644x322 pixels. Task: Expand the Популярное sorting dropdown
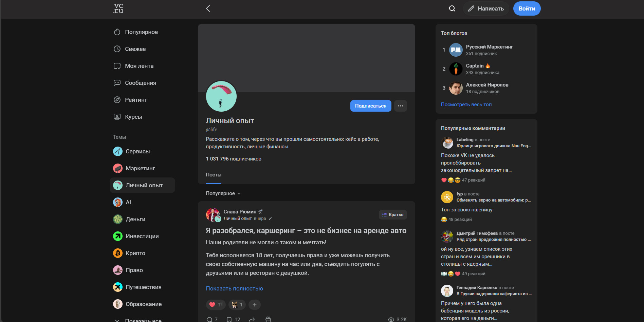[223, 193]
